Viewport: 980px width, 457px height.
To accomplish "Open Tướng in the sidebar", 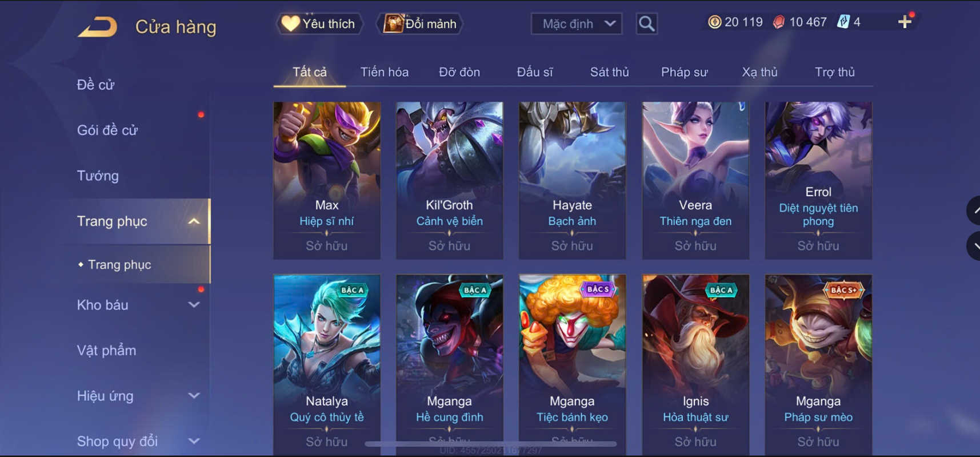I will pyautogui.click(x=98, y=176).
